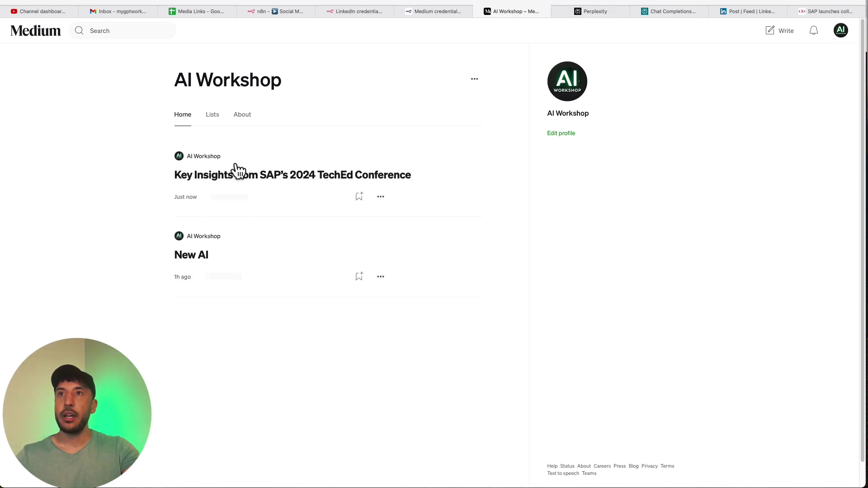
Task: Switch to Media Links Google Sheets tab
Action: point(197,11)
